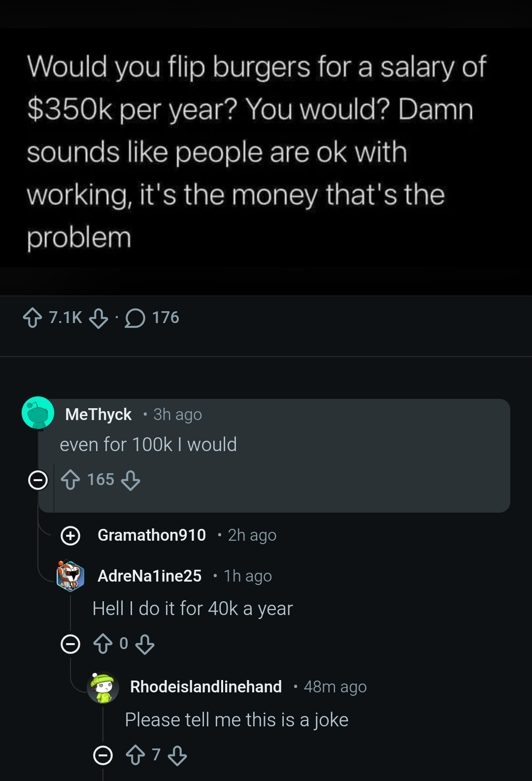
Task: Open Gramathon910's profile via username
Action: coord(152,535)
